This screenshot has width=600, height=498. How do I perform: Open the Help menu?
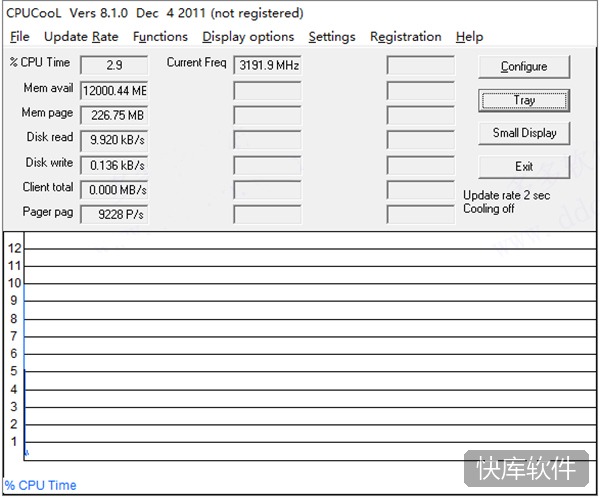[470, 37]
